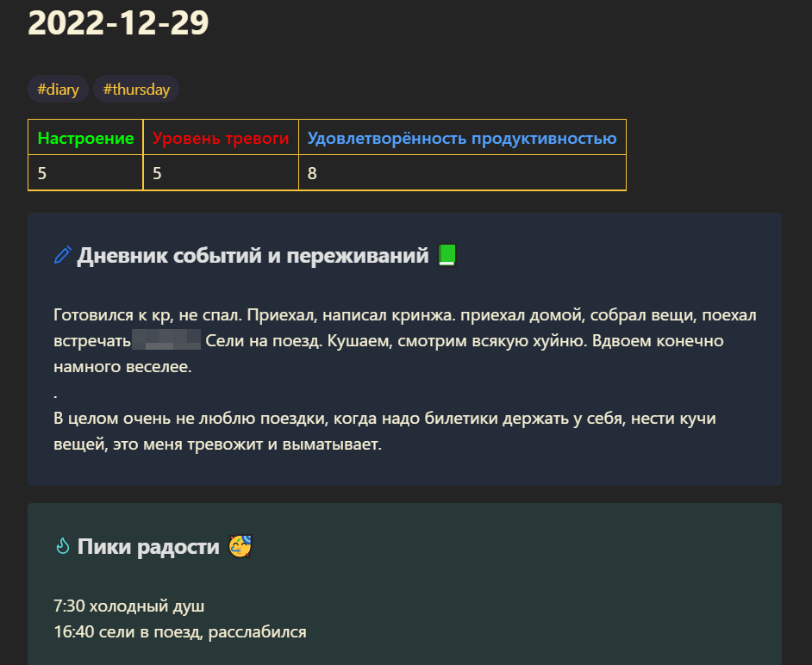Click the pencil icon beside diary heading

coord(63,255)
